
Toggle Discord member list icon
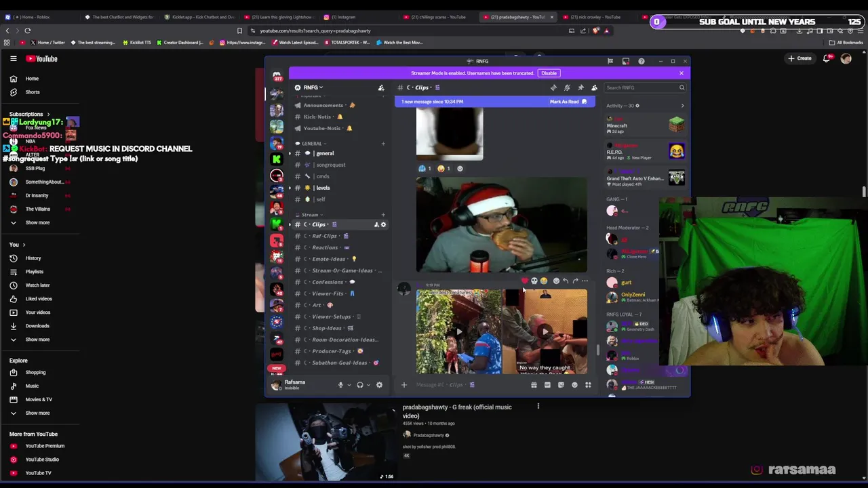click(594, 87)
